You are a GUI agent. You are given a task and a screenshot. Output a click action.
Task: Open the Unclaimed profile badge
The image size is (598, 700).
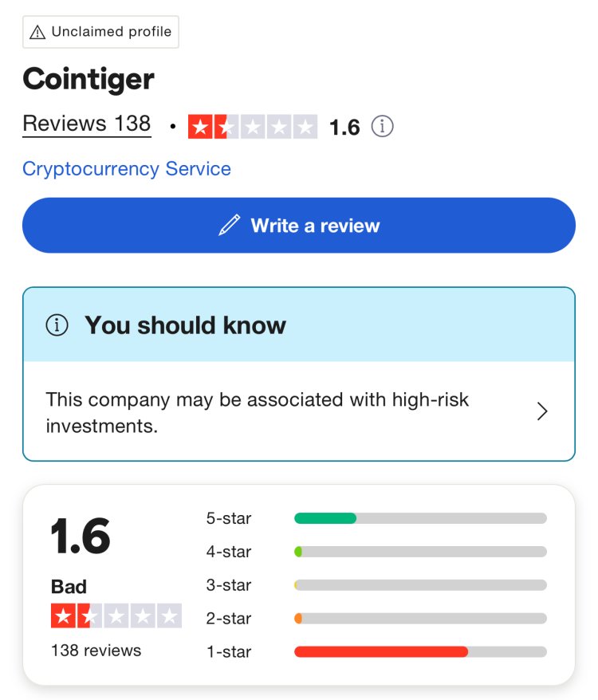tap(101, 32)
